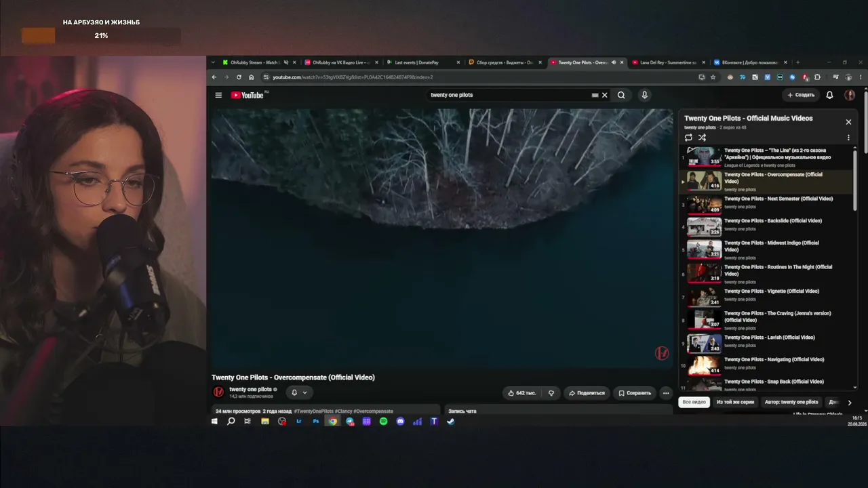
Task: Play The Craving (Jenna's version) from playlist
Action: pos(766,319)
